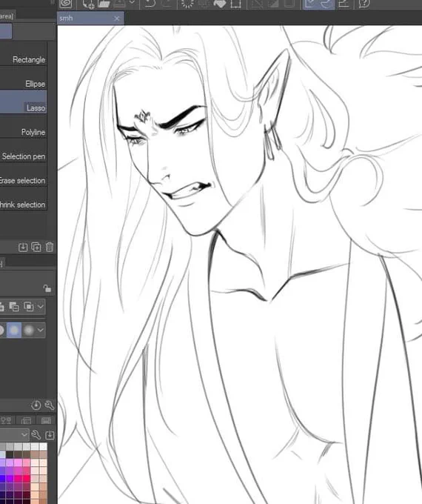Click the Redo arrow in toolbar
Image resolution: width=422 pixels, height=504 pixels.
point(167,4)
